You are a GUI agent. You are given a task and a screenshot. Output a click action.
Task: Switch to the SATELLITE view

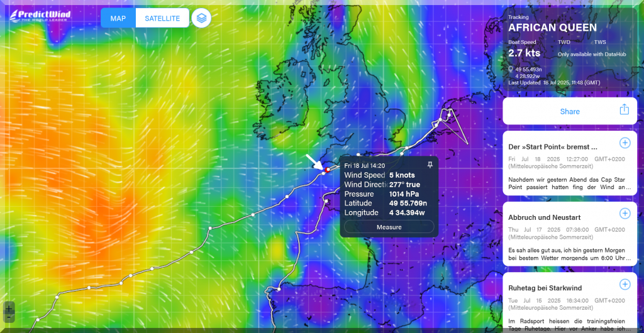(162, 18)
